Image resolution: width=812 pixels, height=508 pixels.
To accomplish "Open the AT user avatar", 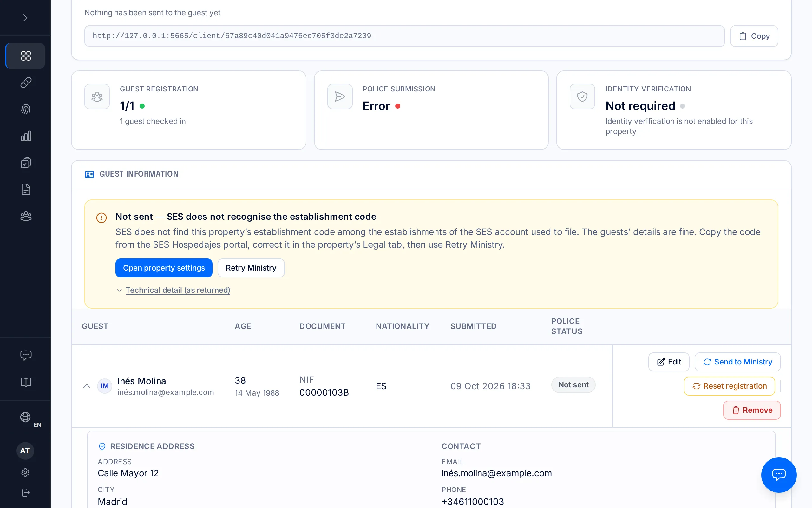I will (25, 451).
